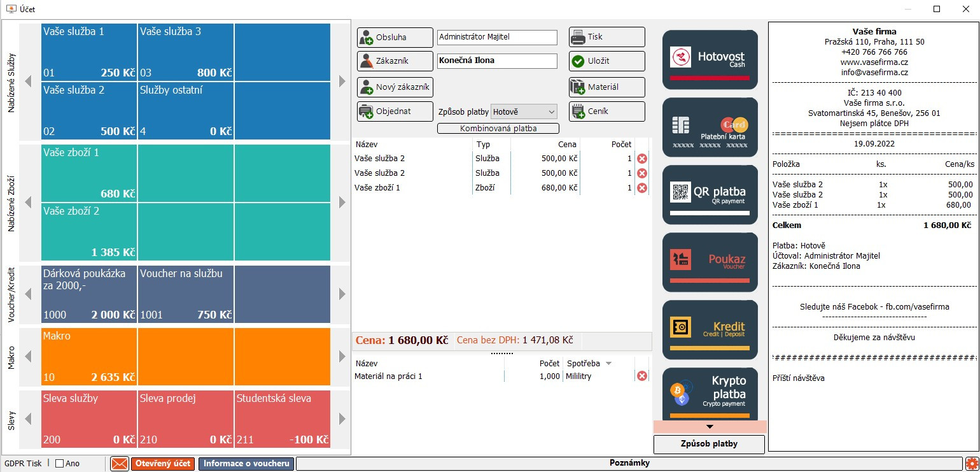Image resolution: width=980 pixels, height=472 pixels.
Task: Delete the Vaše zboží 1 item row
Action: 642,188
